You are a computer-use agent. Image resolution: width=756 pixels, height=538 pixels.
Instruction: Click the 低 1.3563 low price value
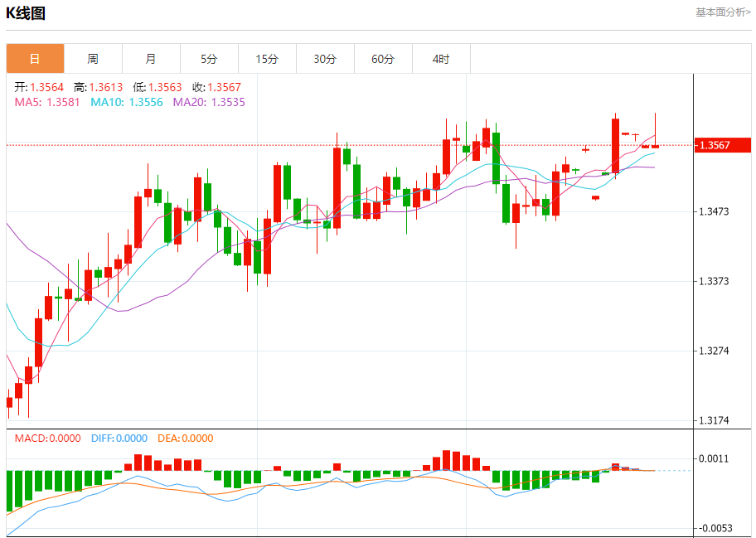coord(157,87)
